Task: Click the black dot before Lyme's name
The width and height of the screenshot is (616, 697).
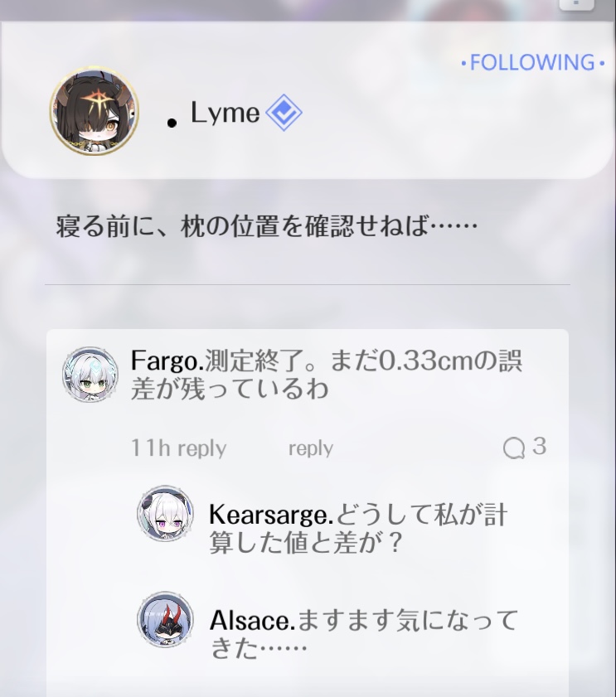Action: 172,123
